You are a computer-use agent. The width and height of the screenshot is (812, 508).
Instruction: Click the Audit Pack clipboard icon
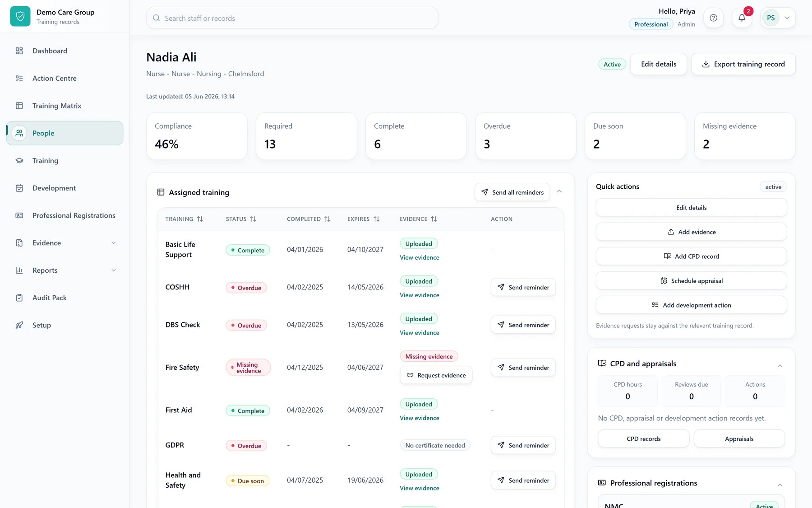(x=19, y=298)
